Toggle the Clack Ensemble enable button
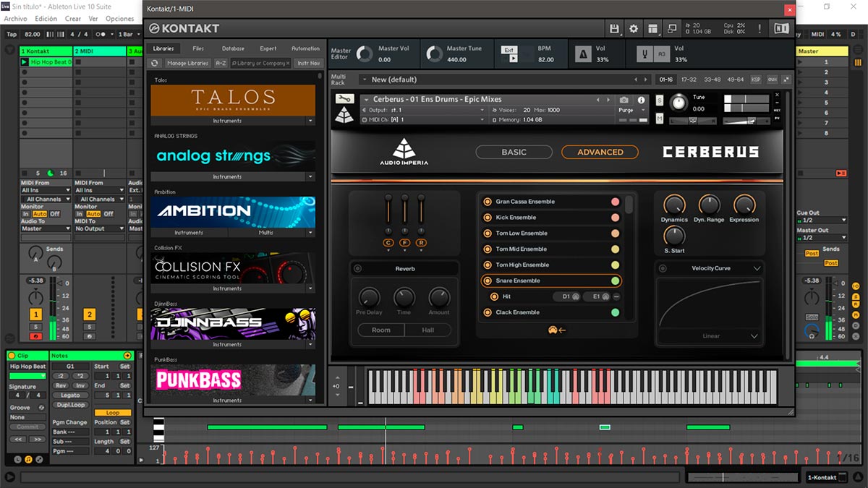 click(x=488, y=312)
